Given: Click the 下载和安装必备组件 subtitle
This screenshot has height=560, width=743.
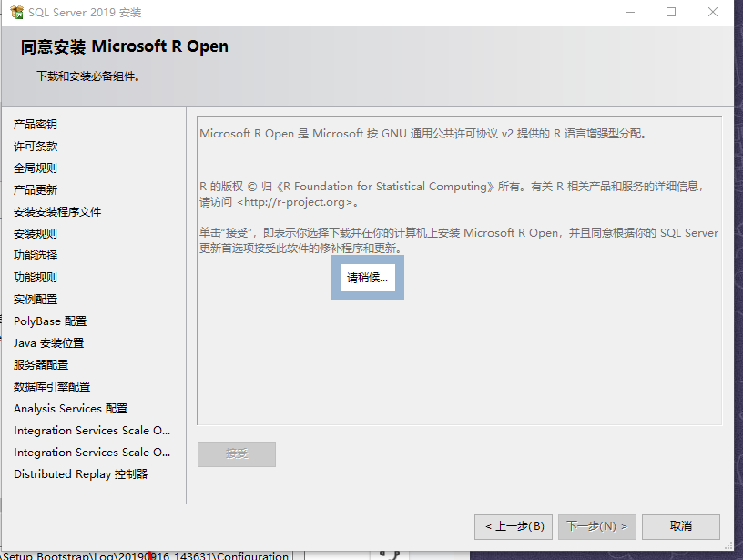Looking at the screenshot, I should coord(88,76).
